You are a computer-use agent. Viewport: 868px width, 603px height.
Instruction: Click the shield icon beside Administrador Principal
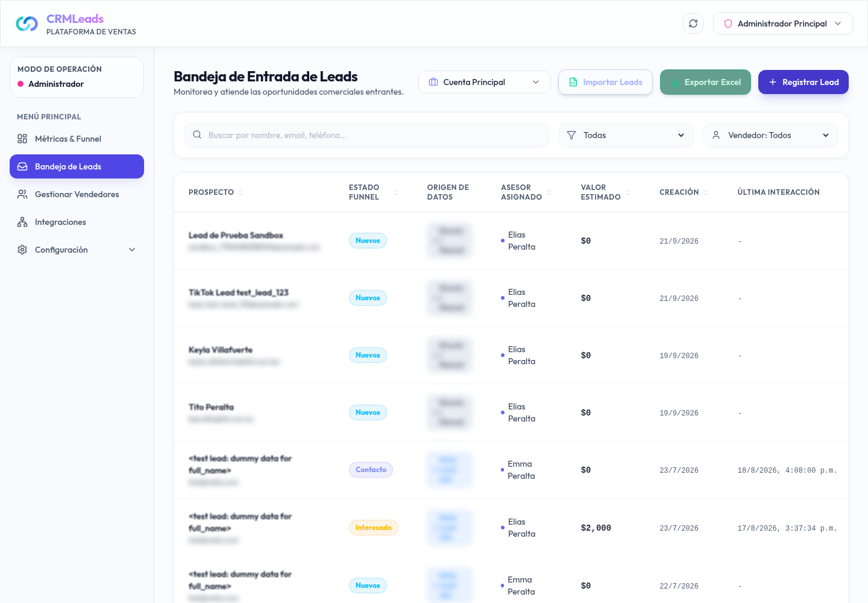tap(728, 24)
